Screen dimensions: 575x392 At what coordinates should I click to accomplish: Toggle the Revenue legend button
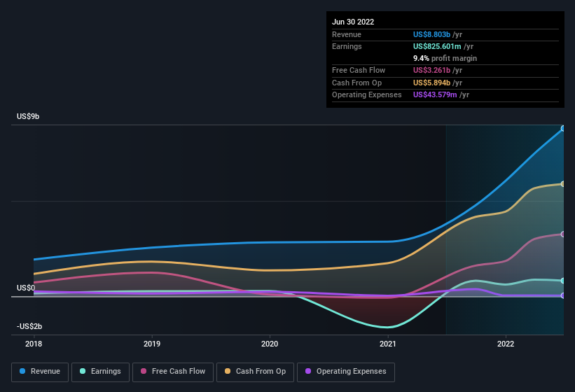click(40, 372)
